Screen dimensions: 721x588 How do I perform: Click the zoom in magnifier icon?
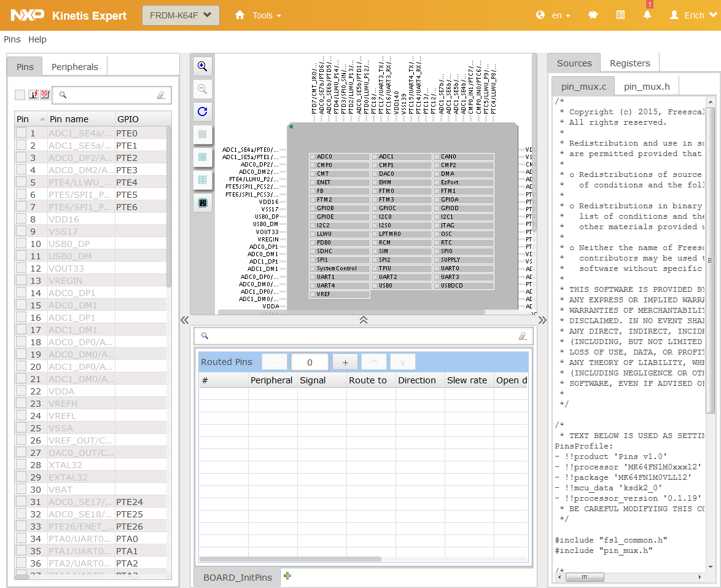(203, 66)
